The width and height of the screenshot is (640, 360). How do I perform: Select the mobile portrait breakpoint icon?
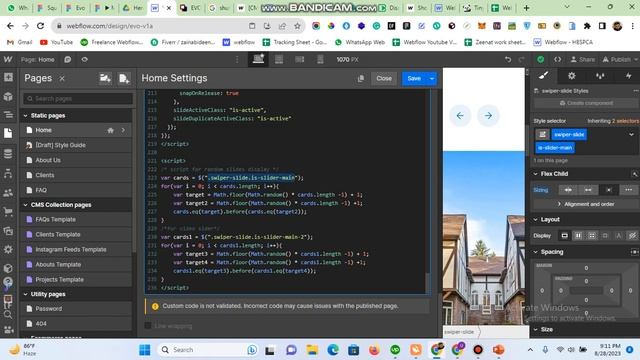pos(320,59)
